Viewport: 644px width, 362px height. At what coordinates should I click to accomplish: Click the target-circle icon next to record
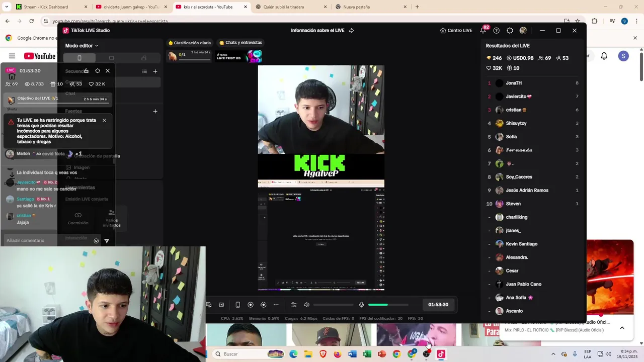tap(263, 305)
